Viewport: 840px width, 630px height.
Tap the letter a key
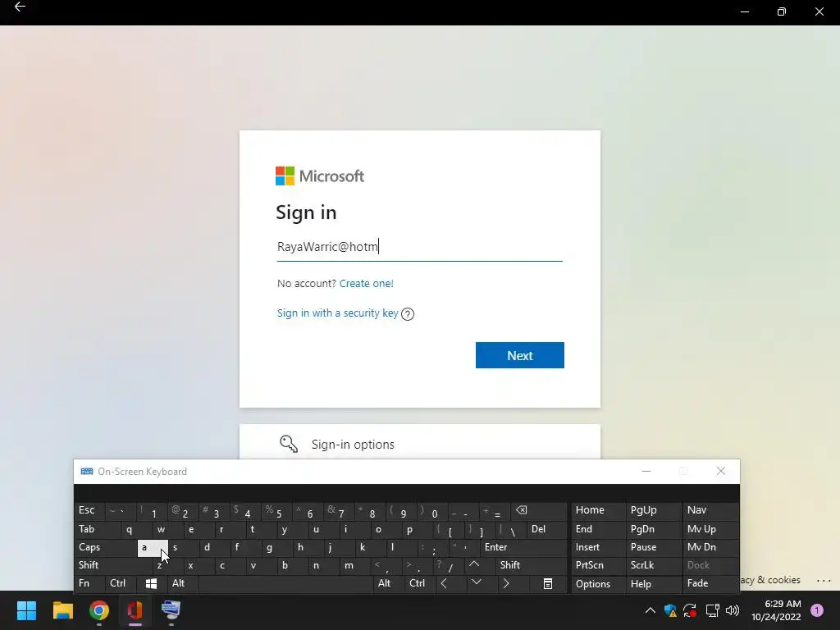pyautogui.click(x=153, y=547)
